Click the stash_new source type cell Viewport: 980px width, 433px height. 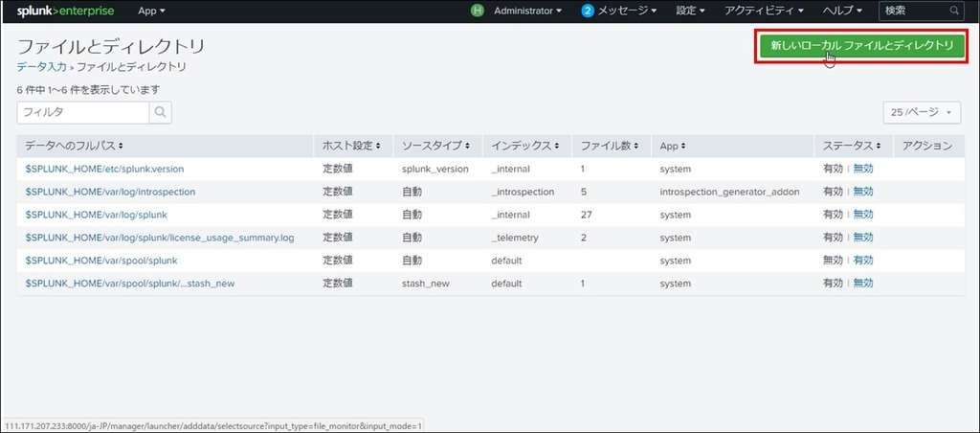425,284
